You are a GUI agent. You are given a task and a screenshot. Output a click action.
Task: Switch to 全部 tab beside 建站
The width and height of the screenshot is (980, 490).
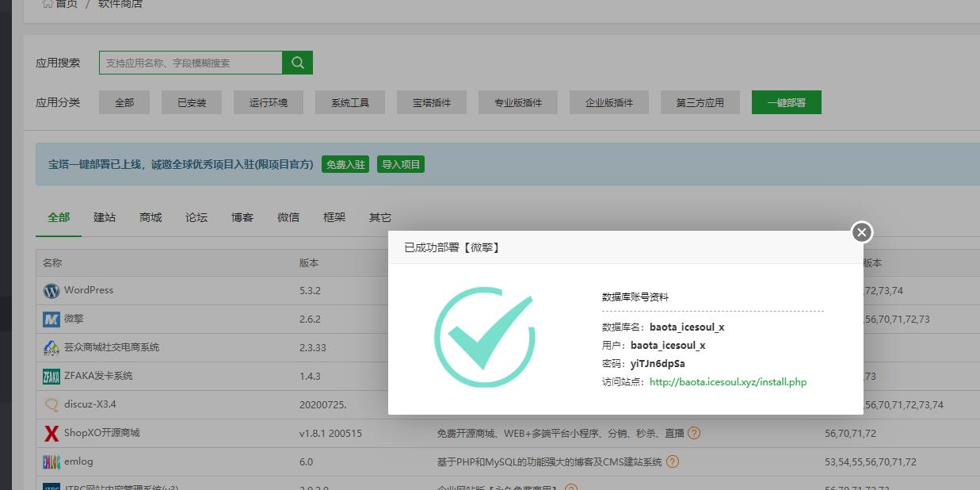(x=59, y=217)
